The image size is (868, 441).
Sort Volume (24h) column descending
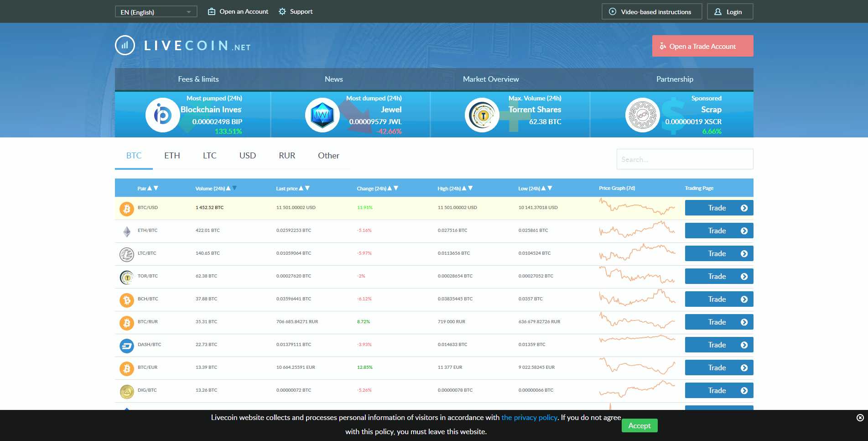coord(234,188)
